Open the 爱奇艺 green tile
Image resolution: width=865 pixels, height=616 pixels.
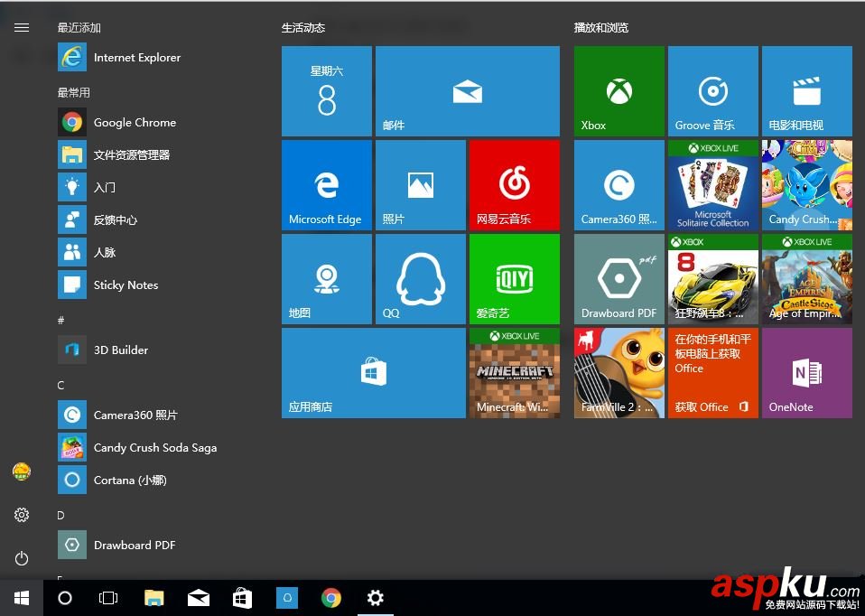click(x=514, y=279)
